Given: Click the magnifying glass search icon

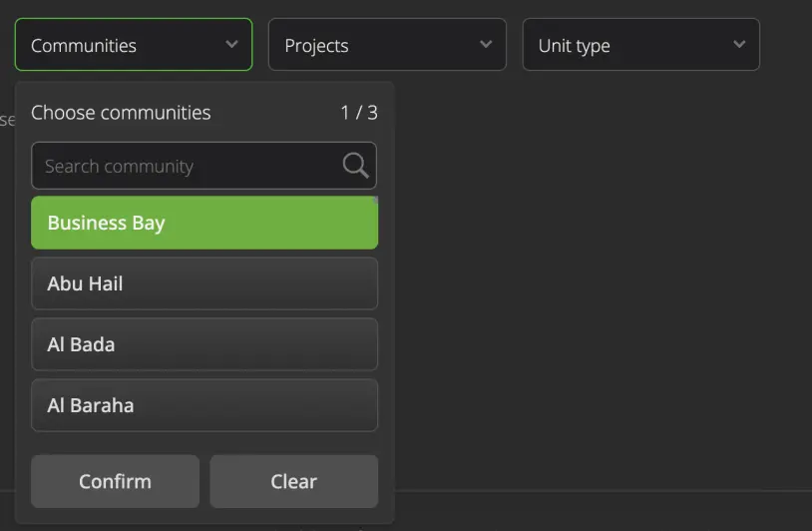Looking at the screenshot, I should point(355,166).
